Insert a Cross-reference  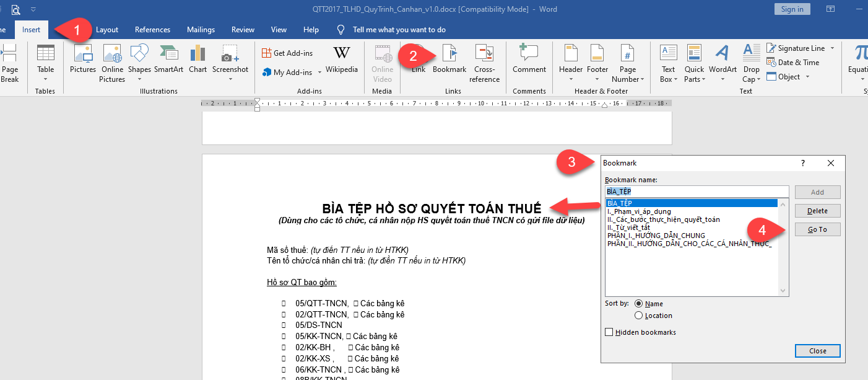[484, 63]
